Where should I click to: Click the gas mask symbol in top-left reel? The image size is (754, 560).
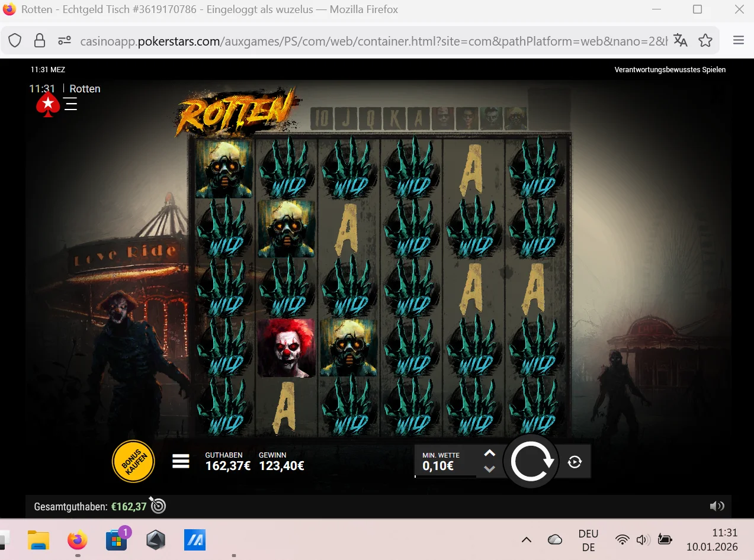[224, 169]
